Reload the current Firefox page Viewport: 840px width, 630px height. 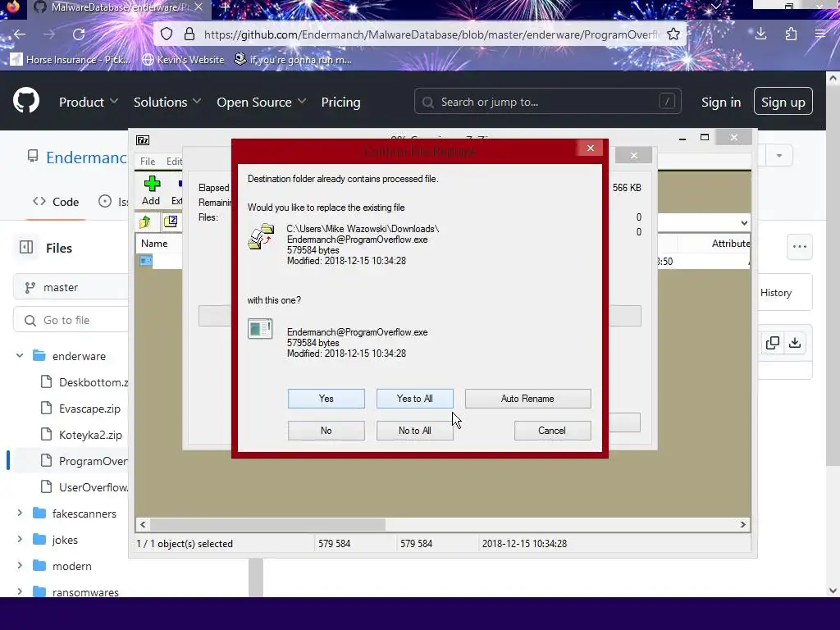(x=79, y=34)
